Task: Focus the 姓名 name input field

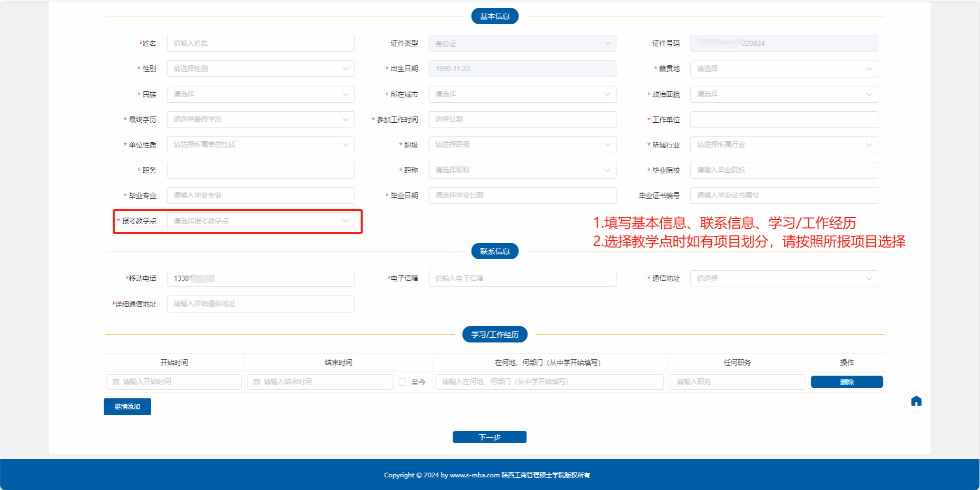Action: point(260,43)
